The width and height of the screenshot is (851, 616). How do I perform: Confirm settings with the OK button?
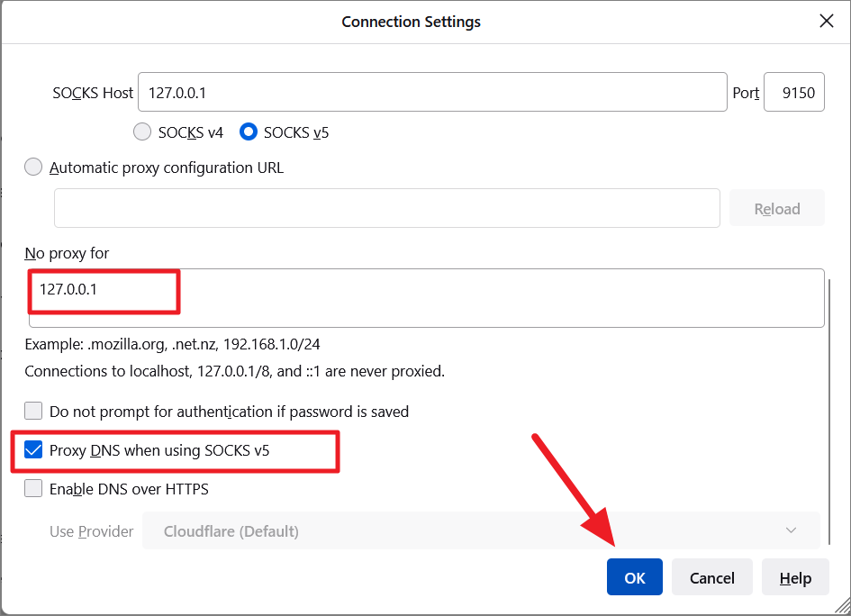tap(635, 577)
